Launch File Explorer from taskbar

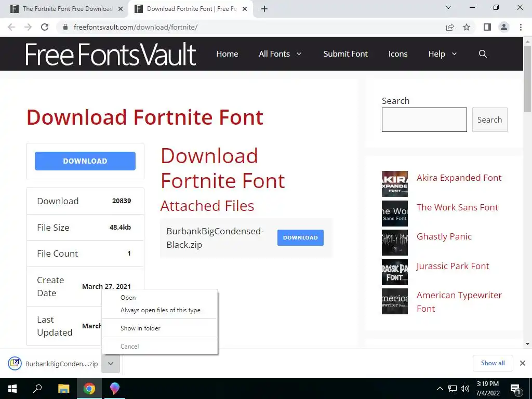coord(63,389)
